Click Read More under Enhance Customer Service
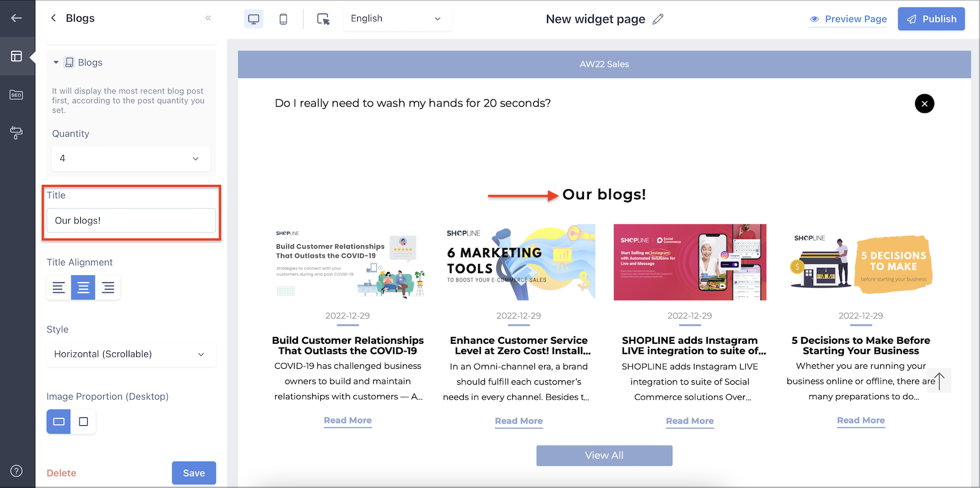The image size is (980, 488). (518, 421)
